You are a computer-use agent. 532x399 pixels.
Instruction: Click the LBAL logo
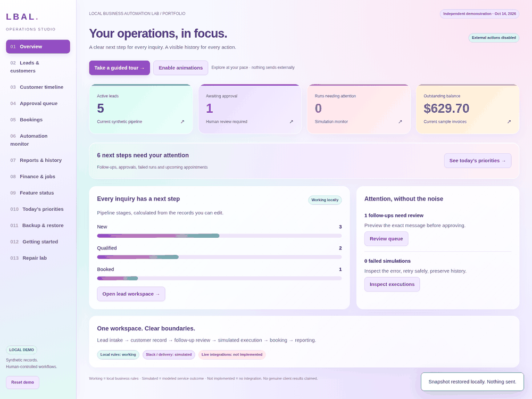click(x=22, y=16)
